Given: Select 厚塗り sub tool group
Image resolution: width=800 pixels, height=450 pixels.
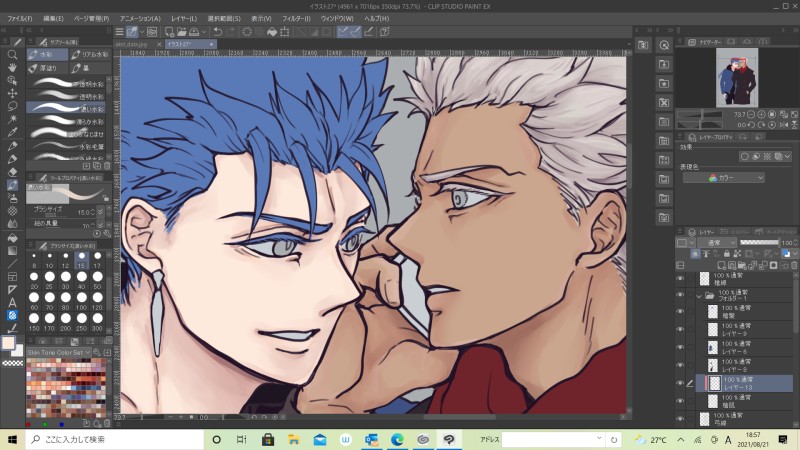Looking at the screenshot, I should point(47,68).
